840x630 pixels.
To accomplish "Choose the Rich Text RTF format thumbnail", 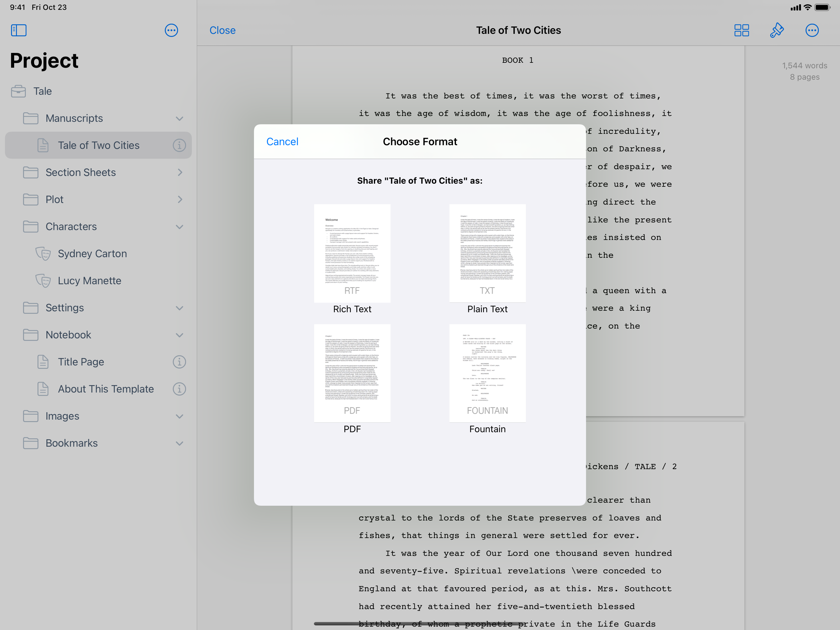I will pyautogui.click(x=352, y=253).
